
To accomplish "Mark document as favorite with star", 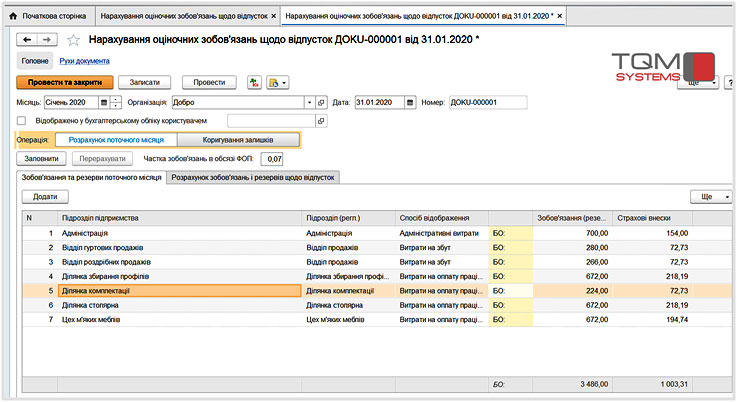I will [73, 40].
